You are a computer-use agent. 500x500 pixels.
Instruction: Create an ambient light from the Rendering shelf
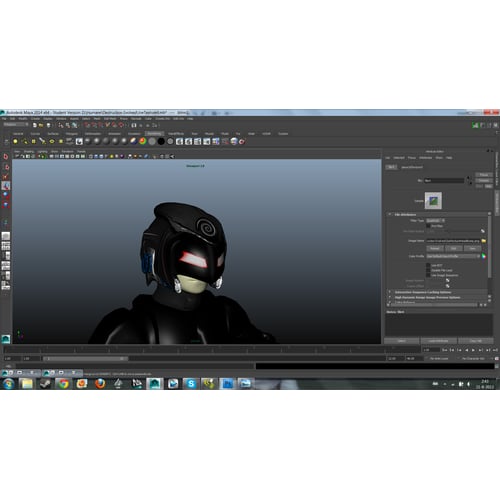(x=15, y=141)
